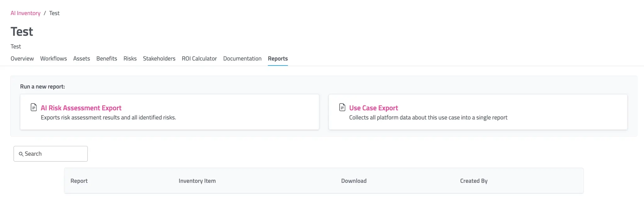The height and width of the screenshot is (215, 644).
Task: Focus the Search input field
Action: [51, 154]
